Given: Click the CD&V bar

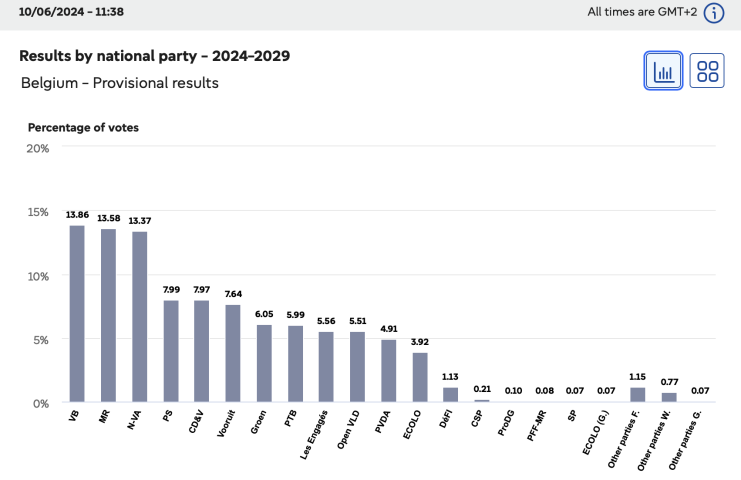Looking at the screenshot, I should click(201, 351).
